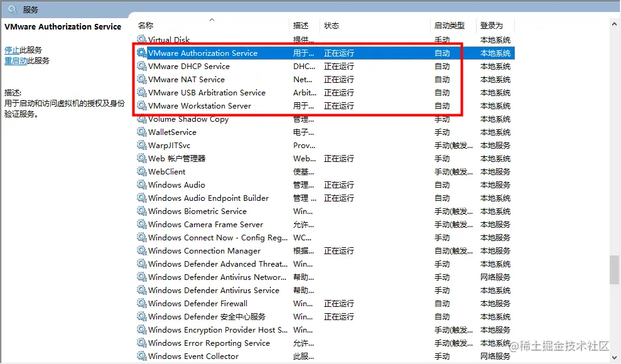Click the vertical scrollbar thumb

(x=614, y=270)
